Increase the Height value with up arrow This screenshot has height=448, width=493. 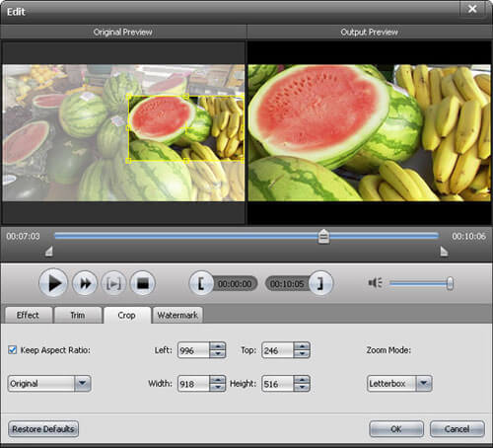pos(302,380)
